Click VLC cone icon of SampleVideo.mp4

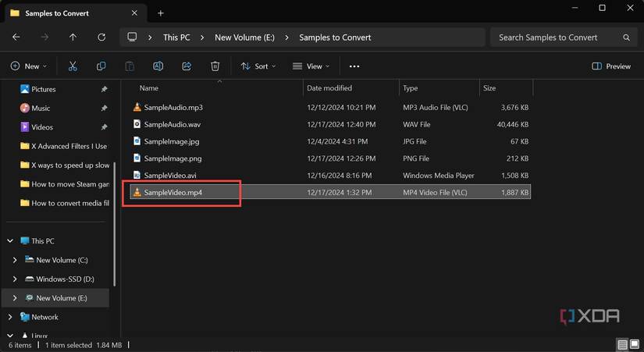pyautogui.click(x=137, y=192)
